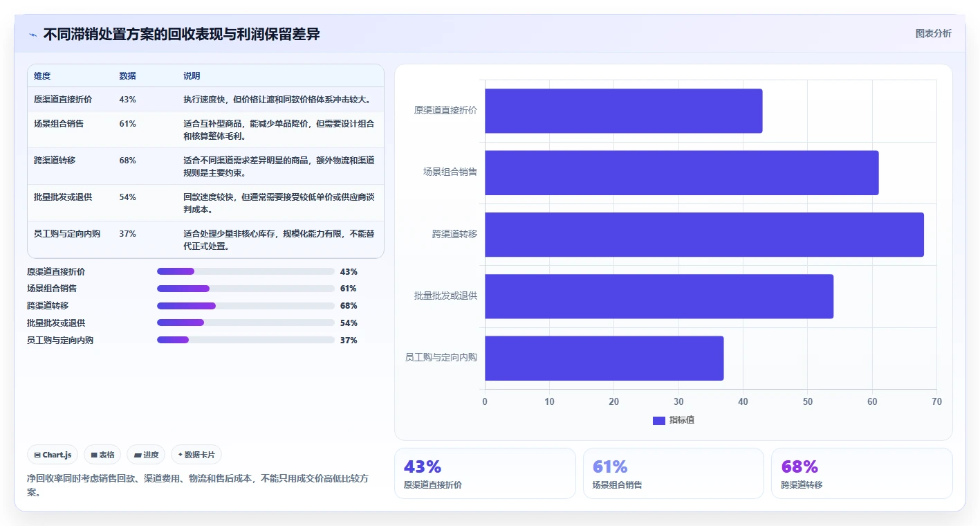
Task: Click the 批量批发或退供 label in the progress list
Action: click(x=56, y=323)
